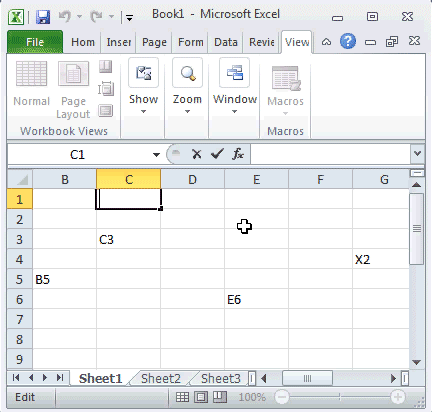This screenshot has width=432, height=412.
Task: Select cell E6 containing text E6
Action: 256,299
